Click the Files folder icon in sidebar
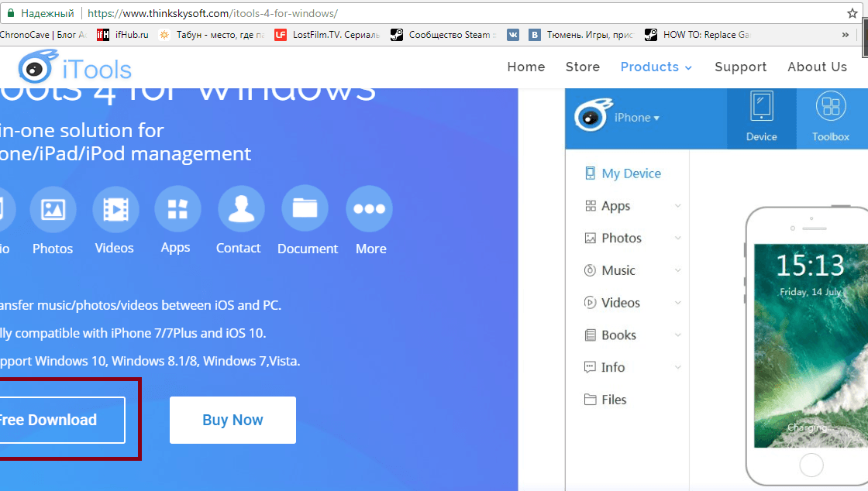This screenshot has width=868, height=491. [590, 399]
